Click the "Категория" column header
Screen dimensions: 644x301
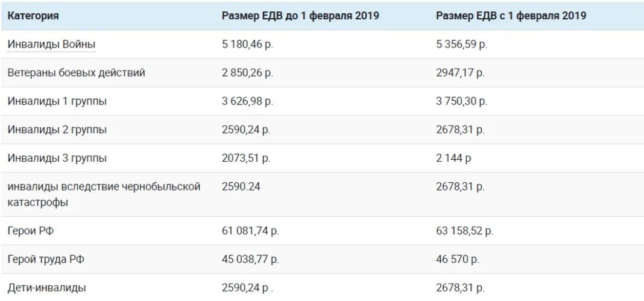click(33, 16)
